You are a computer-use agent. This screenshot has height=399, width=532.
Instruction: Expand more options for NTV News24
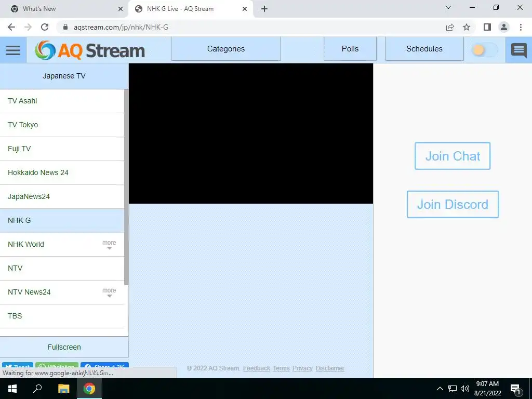[109, 292]
